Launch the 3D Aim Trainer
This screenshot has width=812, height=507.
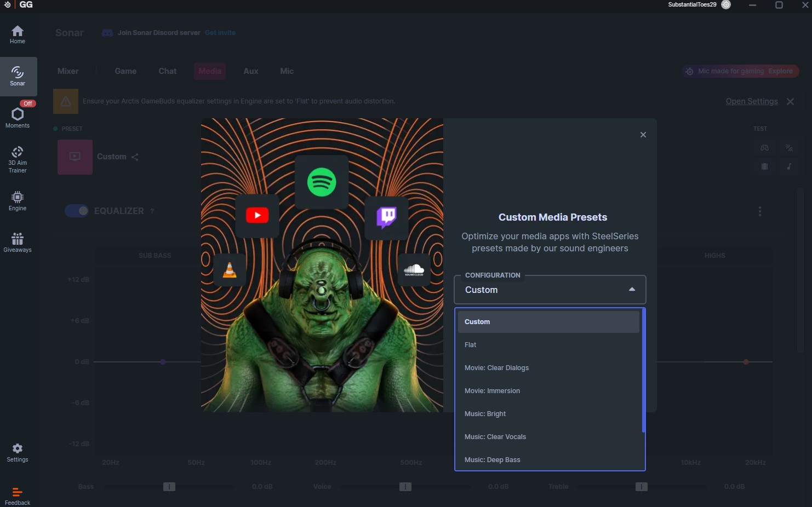pos(18,160)
